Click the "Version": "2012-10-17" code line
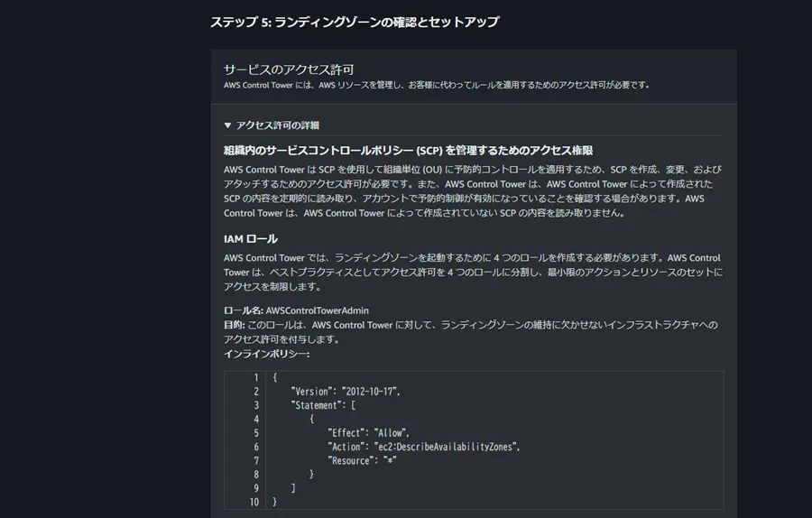812x518 pixels. [346, 392]
